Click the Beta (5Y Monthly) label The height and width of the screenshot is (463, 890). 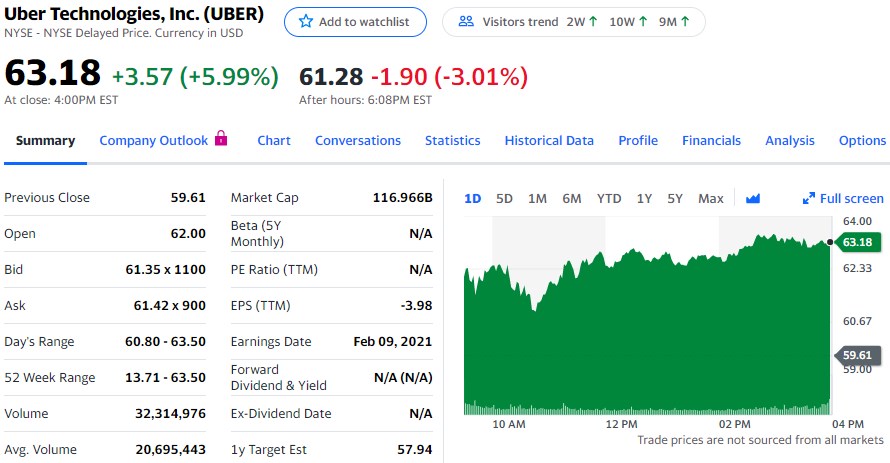(257, 234)
